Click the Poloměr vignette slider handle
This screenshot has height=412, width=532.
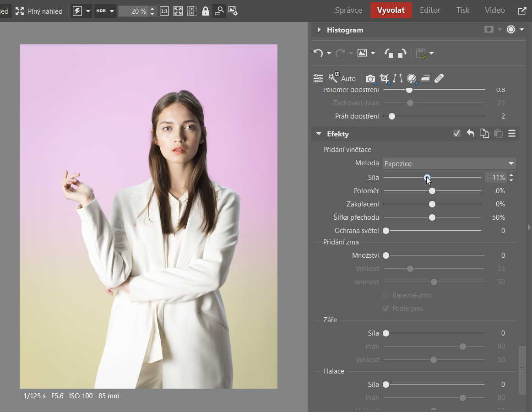pyautogui.click(x=432, y=191)
